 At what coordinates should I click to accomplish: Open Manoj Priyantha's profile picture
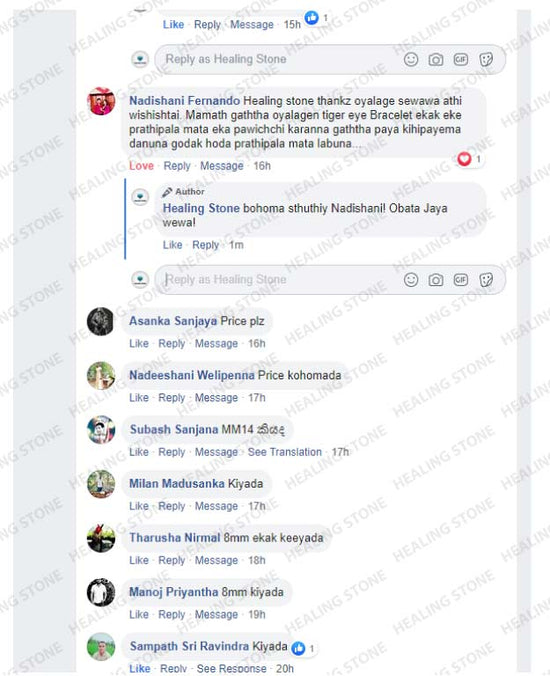click(x=101, y=592)
